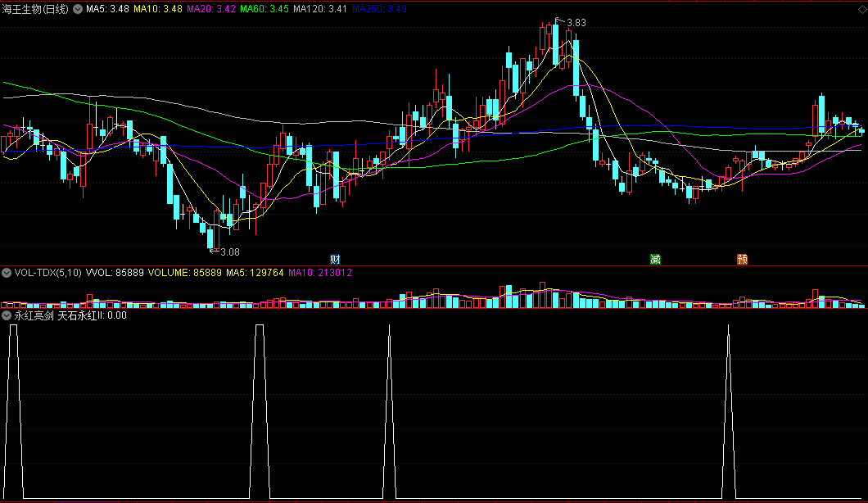The height and width of the screenshot is (503, 868).
Task: Open the green 减 event marker
Action: [655, 259]
